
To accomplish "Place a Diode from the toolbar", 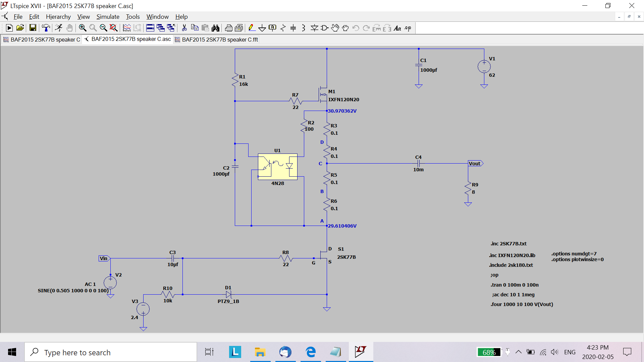I will click(314, 28).
